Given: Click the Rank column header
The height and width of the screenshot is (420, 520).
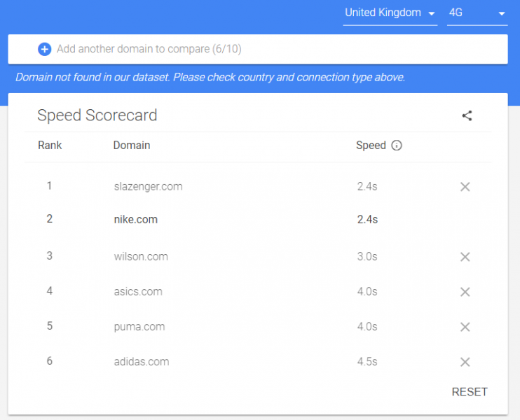Looking at the screenshot, I should pyautogui.click(x=50, y=146).
